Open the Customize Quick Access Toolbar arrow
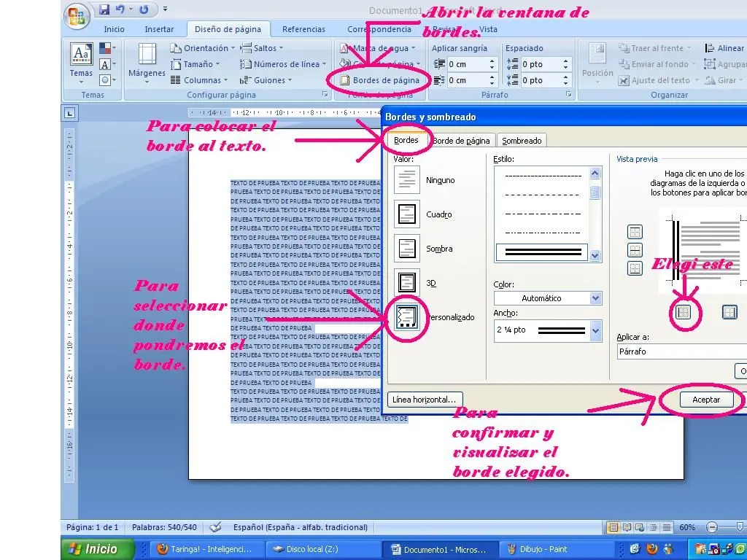 (x=165, y=9)
